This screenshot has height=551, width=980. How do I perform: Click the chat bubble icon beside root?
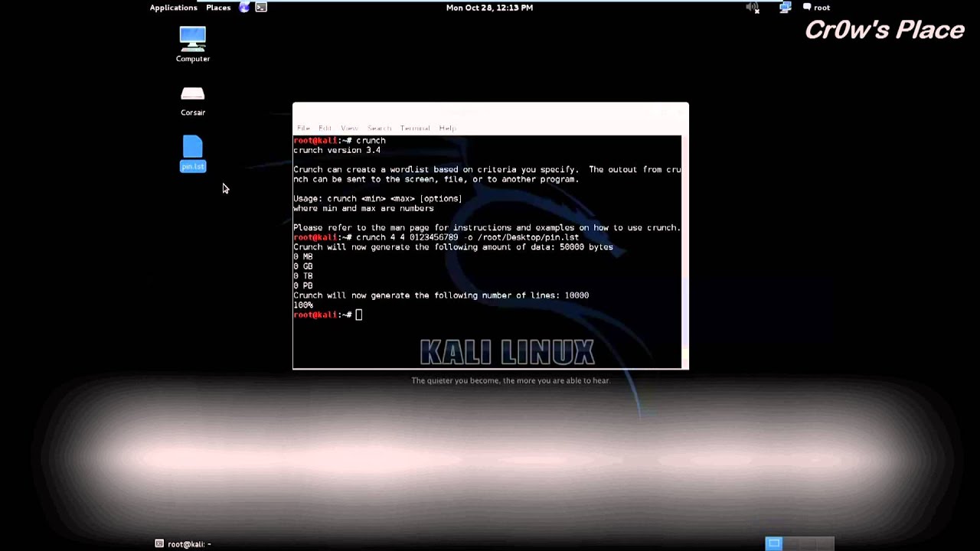click(x=807, y=8)
